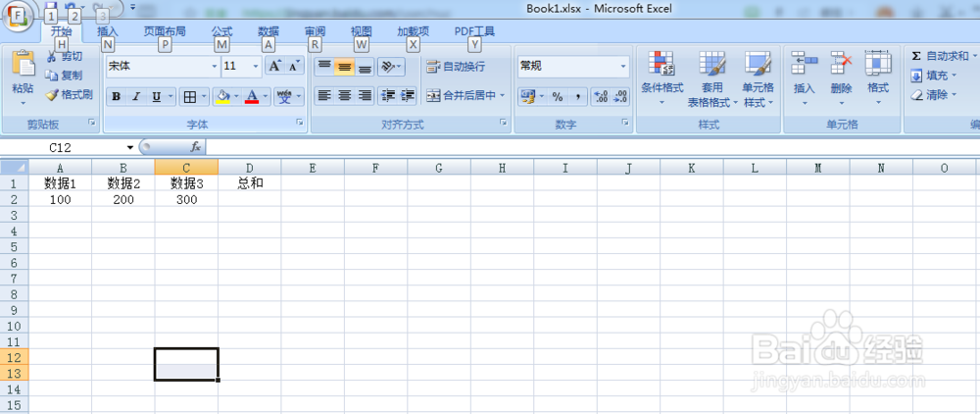Switch to the 加载项 (Add-ins) tab

click(414, 32)
